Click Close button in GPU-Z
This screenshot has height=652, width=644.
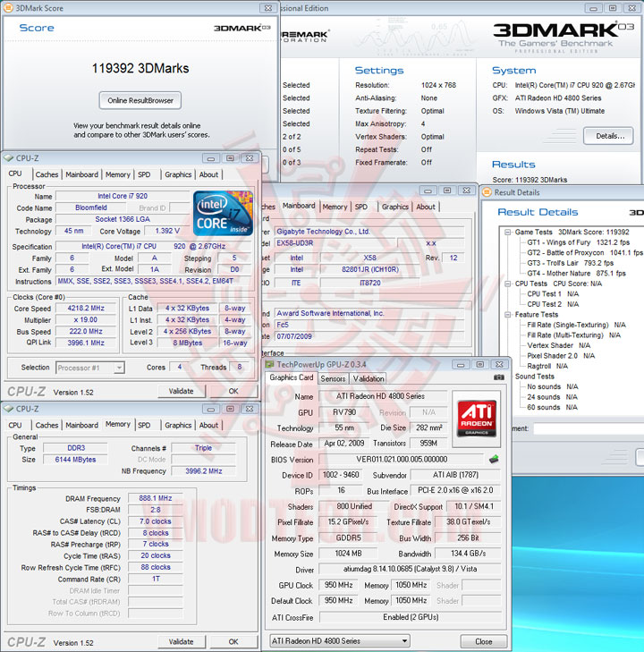click(x=484, y=641)
